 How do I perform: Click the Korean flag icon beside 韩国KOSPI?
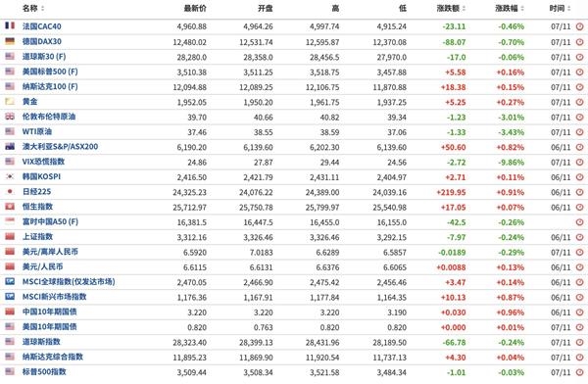[x=10, y=176]
